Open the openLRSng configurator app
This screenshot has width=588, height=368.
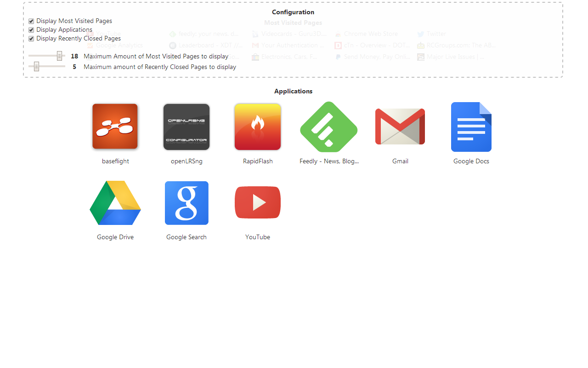tap(187, 127)
